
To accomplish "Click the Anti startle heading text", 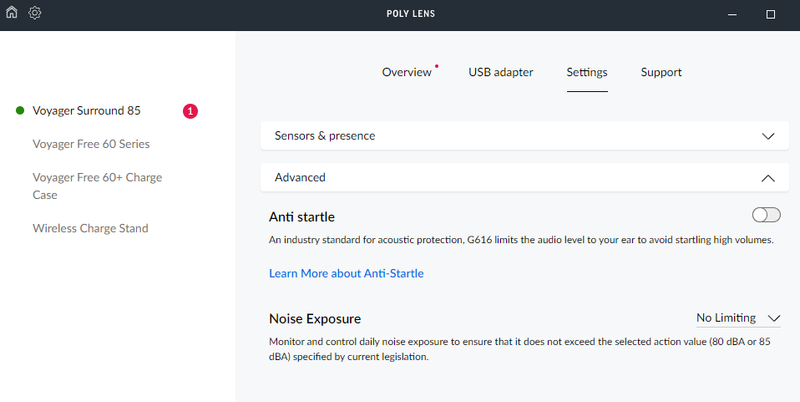I will coord(302,217).
